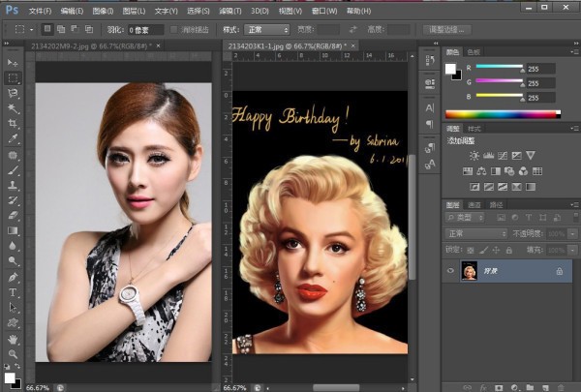Screen dimensions: 581x392
Task: Click the 羽化 feather input field
Action: coord(143,30)
